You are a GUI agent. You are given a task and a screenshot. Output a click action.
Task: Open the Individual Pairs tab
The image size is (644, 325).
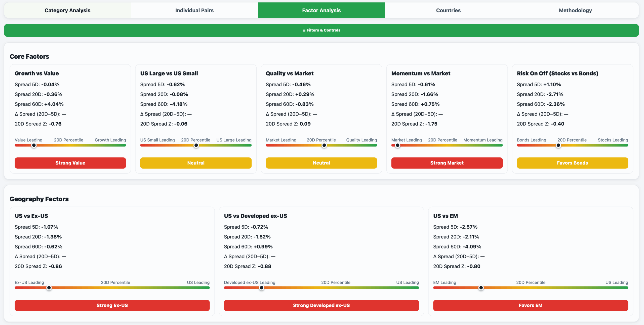tap(194, 10)
